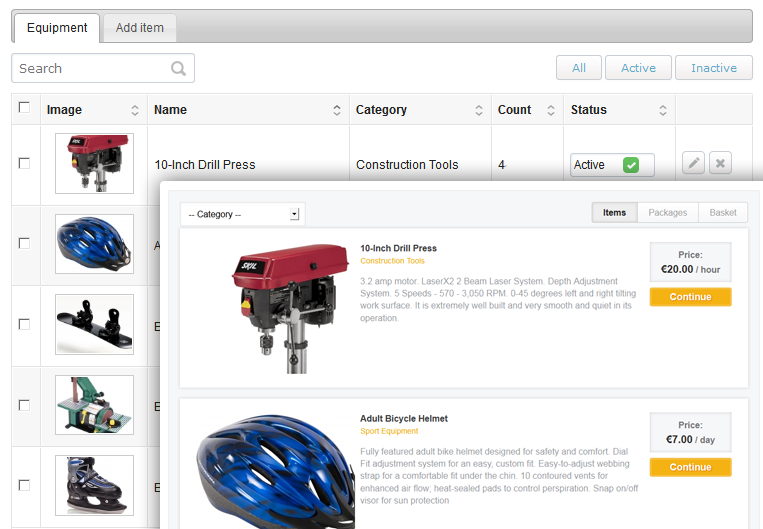763x529 pixels.
Task: Sort table by Image column
Action: pos(135,110)
